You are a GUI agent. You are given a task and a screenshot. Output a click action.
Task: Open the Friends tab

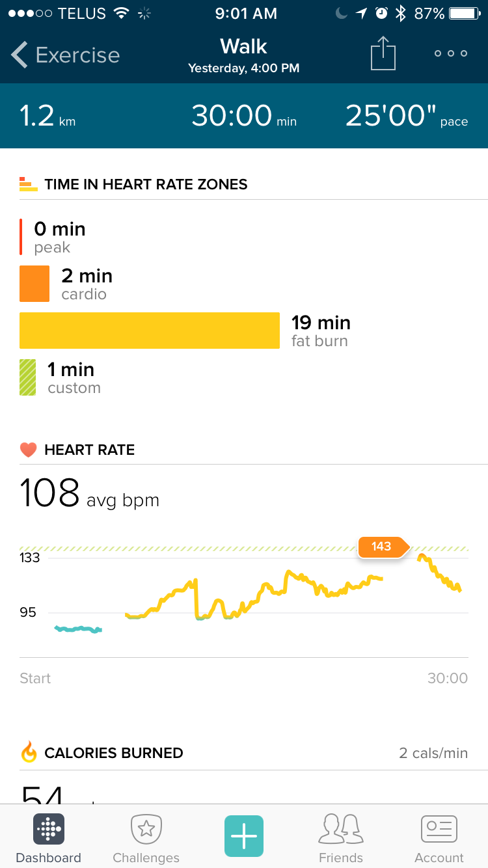(x=340, y=838)
